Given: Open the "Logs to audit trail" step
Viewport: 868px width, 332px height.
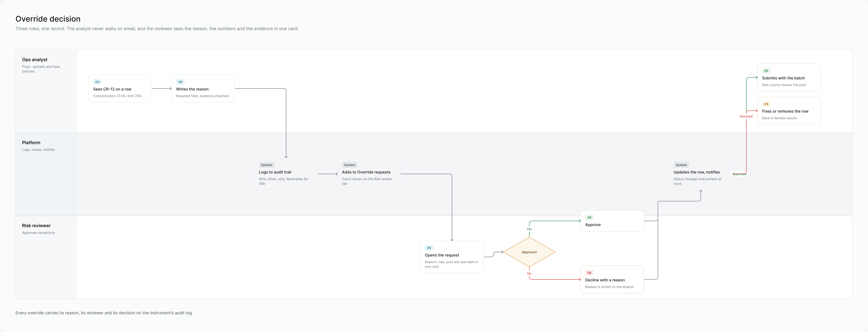Looking at the screenshot, I should pos(286,174).
